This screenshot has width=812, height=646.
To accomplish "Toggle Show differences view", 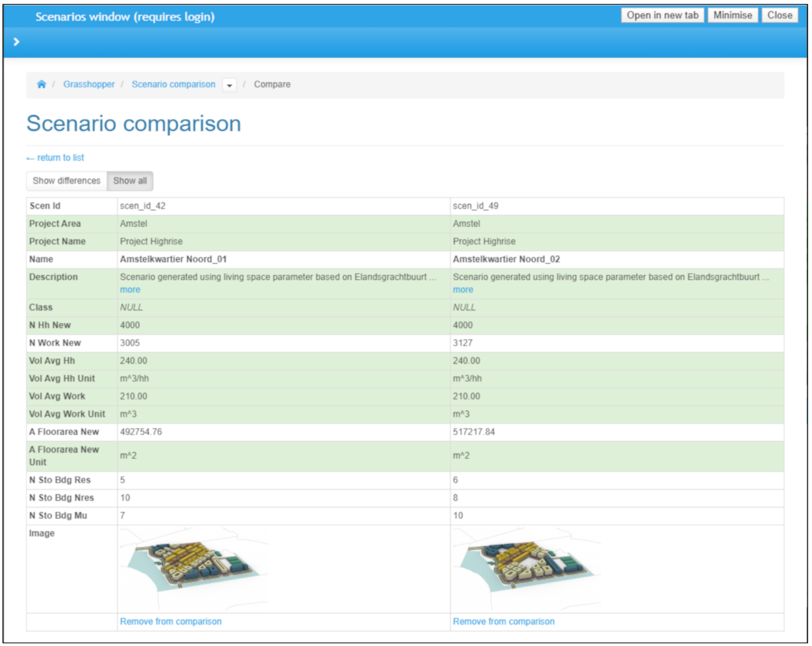I will tap(67, 181).
